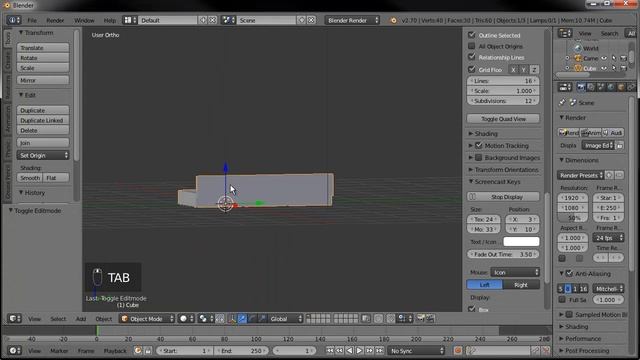Enable the All Object Origins checkbox
This screenshot has width=640, height=360.
click(x=471, y=46)
